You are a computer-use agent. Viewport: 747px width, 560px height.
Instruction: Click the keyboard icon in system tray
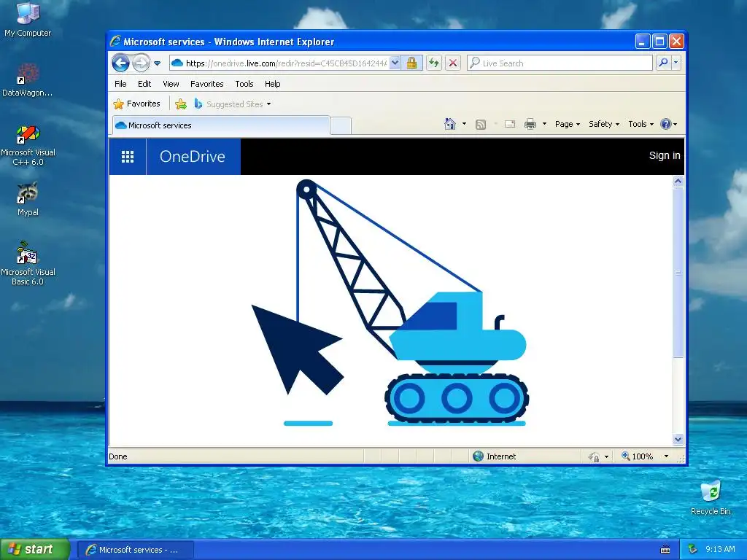[665, 550]
